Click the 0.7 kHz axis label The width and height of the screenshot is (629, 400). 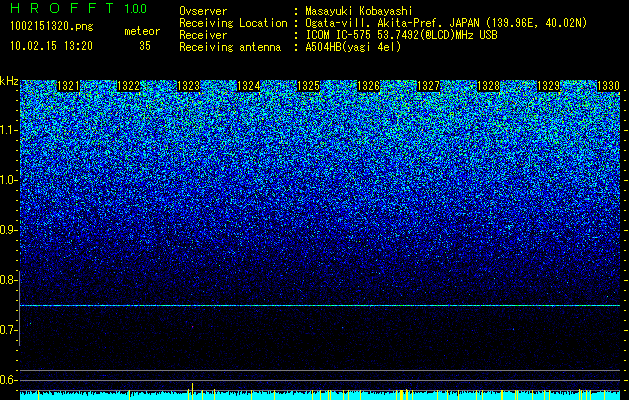click(9, 330)
